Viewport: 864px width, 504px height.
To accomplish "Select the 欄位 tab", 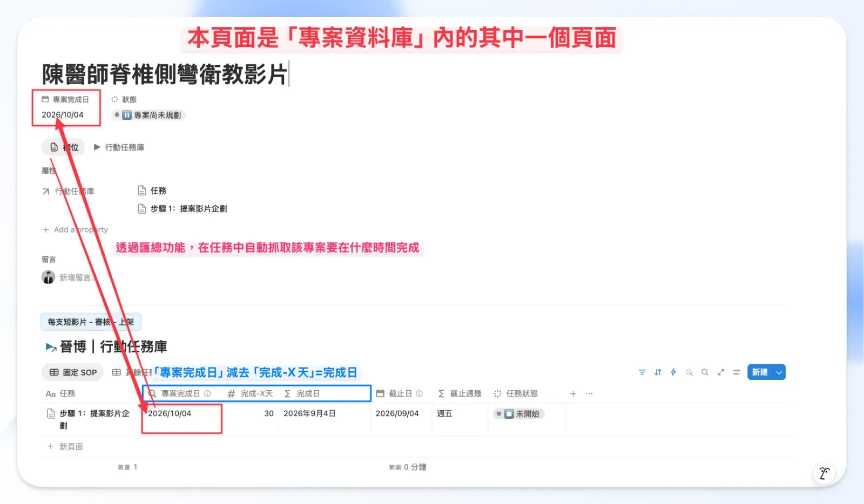I will (64, 147).
